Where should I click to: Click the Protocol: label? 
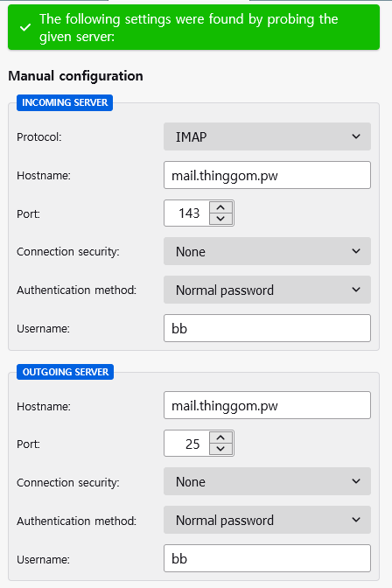point(39,136)
